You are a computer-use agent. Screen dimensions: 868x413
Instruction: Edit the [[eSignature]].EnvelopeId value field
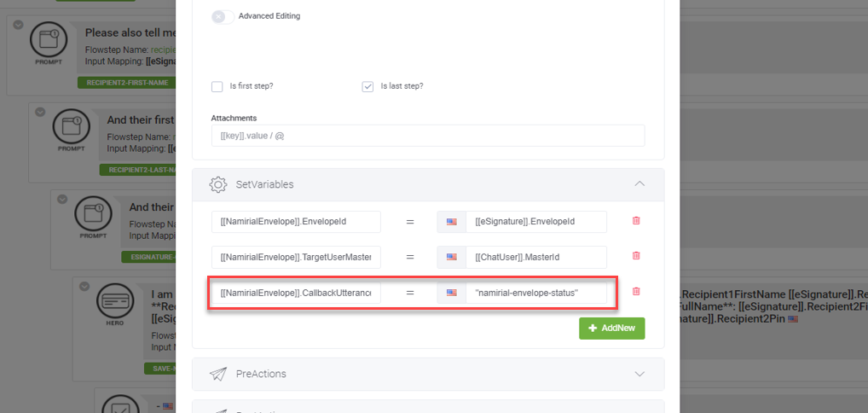click(x=535, y=222)
